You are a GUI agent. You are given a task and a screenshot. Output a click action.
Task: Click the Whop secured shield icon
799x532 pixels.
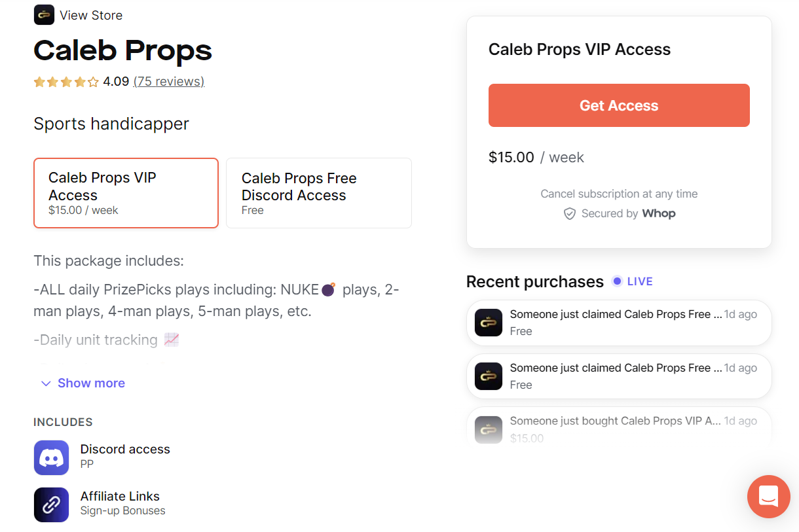570,213
